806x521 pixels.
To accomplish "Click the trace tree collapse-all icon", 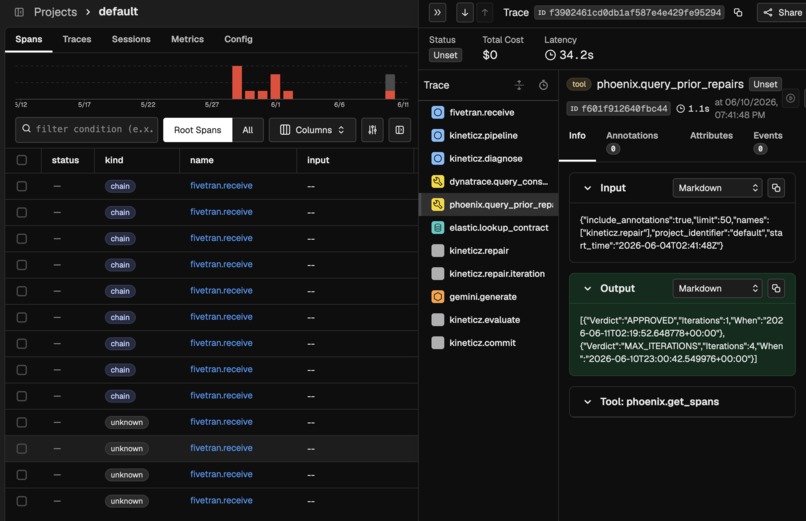I will pos(519,85).
